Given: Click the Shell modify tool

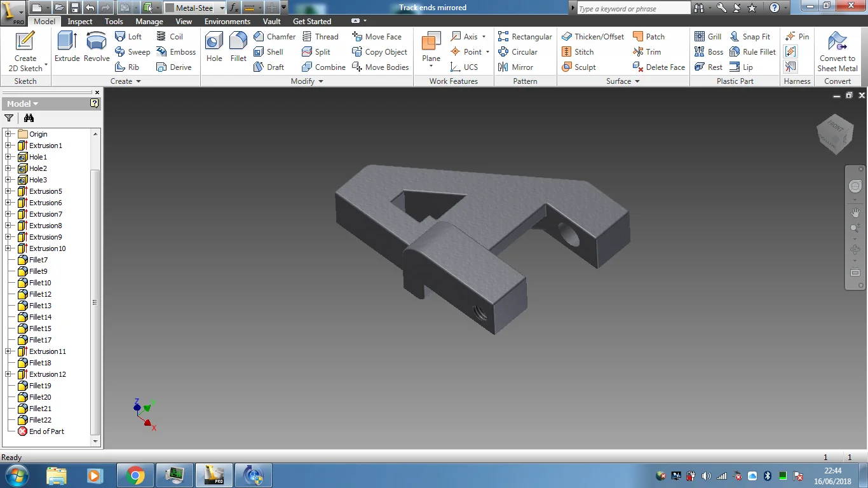Looking at the screenshot, I should [268, 52].
